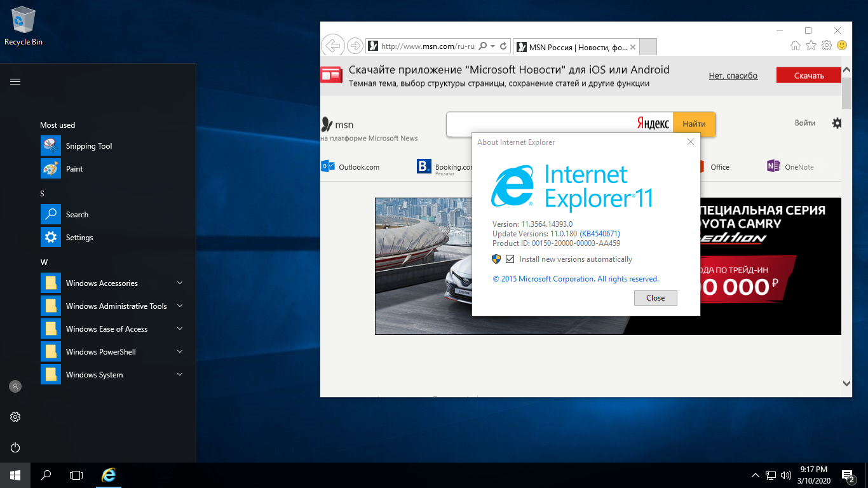This screenshot has height=488, width=868.
Task: Toggle Install new versions automatically checkbox
Action: [x=510, y=259]
